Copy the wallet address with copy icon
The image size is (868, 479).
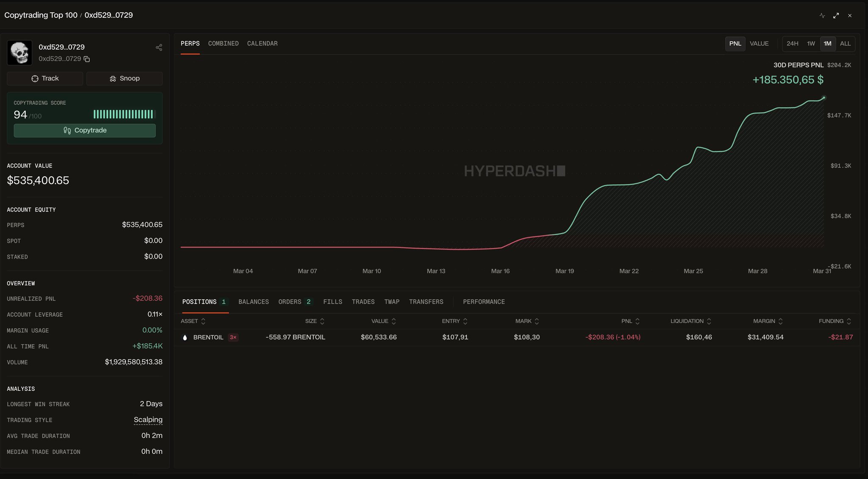[87, 59]
